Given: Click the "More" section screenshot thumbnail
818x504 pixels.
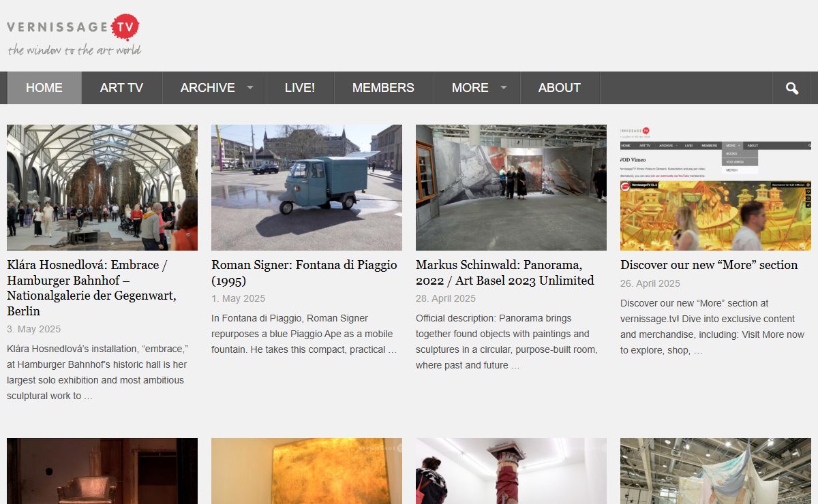Looking at the screenshot, I should click(716, 187).
